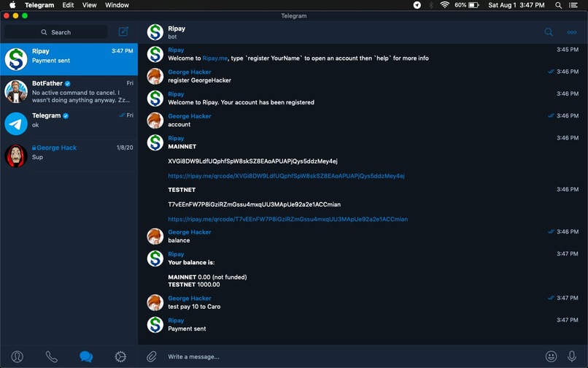Click George Hacker avatar beside 'balance' message
The height and width of the screenshot is (368, 588).
point(155,236)
